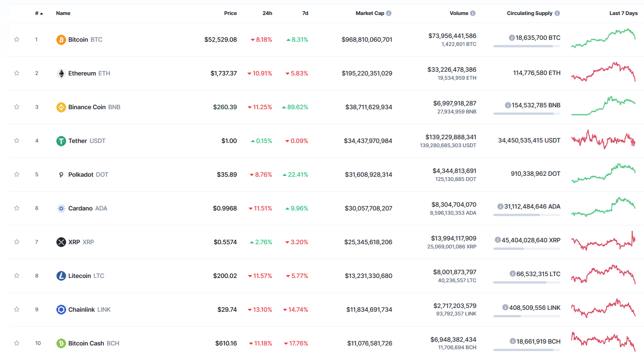This screenshot has height=360, width=644.
Task: View Bitcoin's last 7 days sparkline chart
Action: click(x=603, y=38)
